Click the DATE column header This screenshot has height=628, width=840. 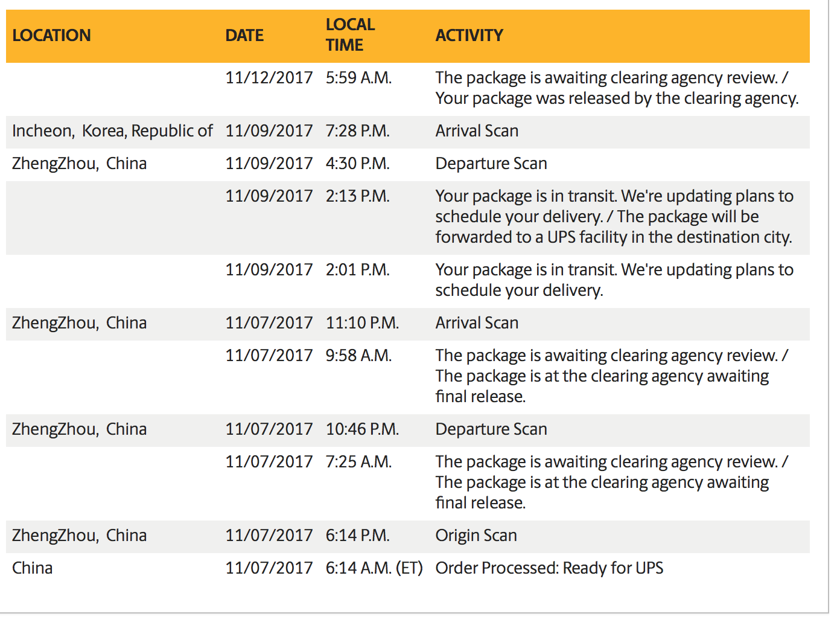244,36
